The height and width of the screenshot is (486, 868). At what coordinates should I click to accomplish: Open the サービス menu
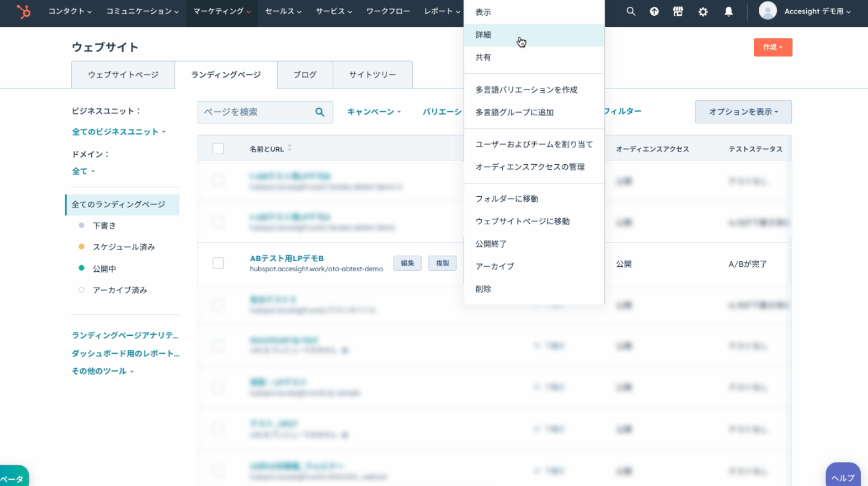pos(334,11)
